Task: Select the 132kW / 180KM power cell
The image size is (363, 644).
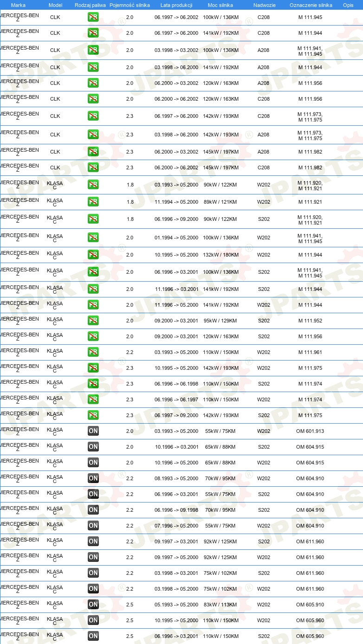Action: (x=220, y=255)
